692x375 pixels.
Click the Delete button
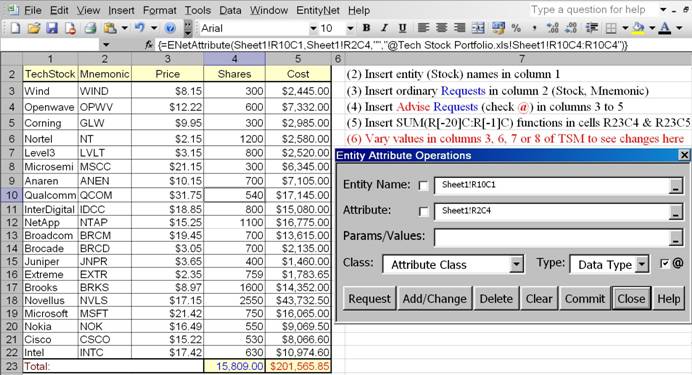tap(496, 299)
